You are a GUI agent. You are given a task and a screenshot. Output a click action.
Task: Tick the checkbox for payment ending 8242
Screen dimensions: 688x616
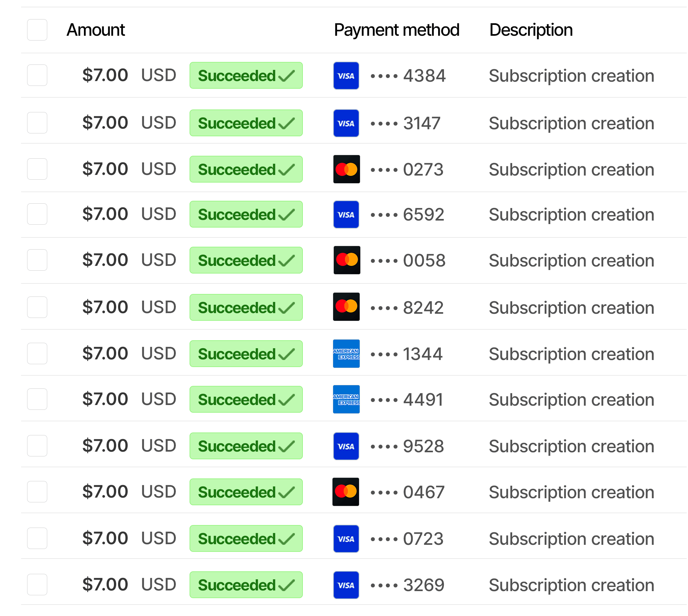(x=37, y=307)
